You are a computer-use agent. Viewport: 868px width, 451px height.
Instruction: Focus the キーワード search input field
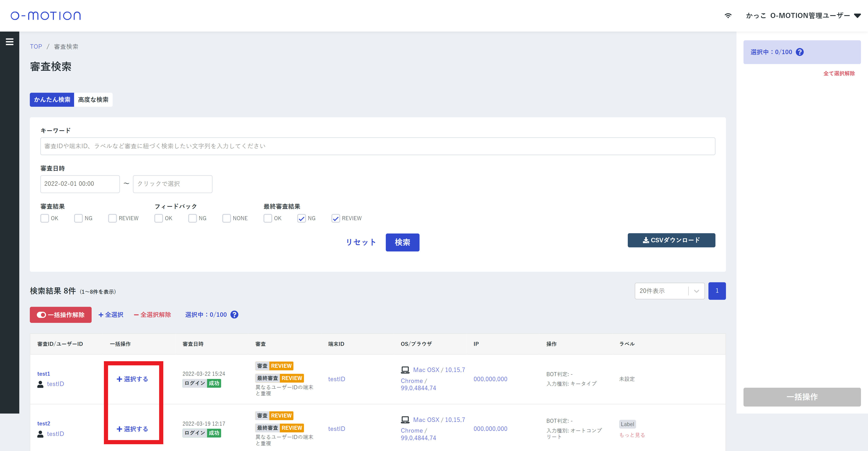[x=377, y=146]
